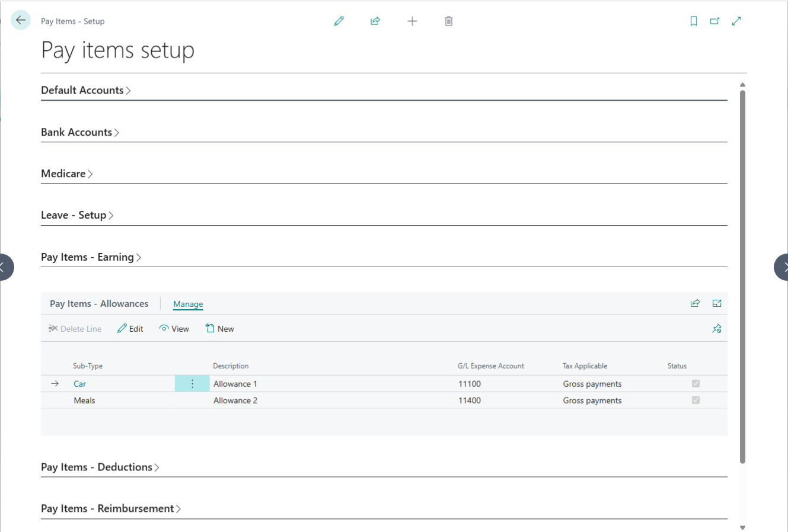This screenshot has width=788, height=532.
Task: Click the trash can Delete icon
Action: pos(448,21)
